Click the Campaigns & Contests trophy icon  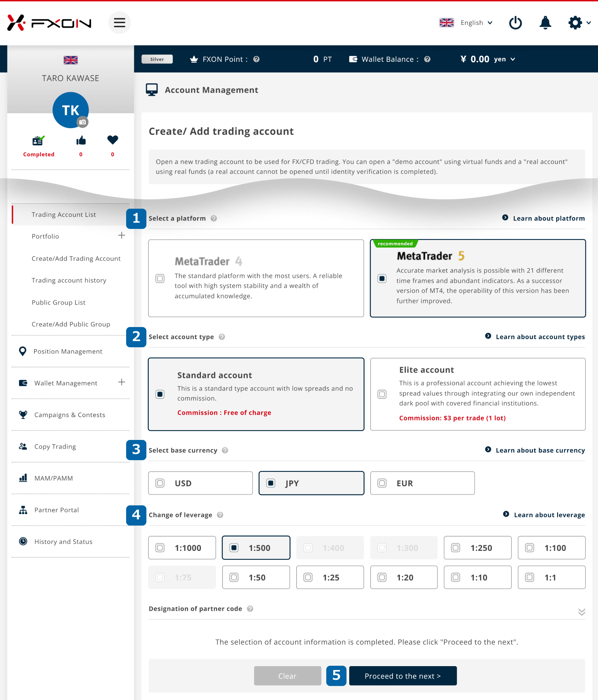23,415
